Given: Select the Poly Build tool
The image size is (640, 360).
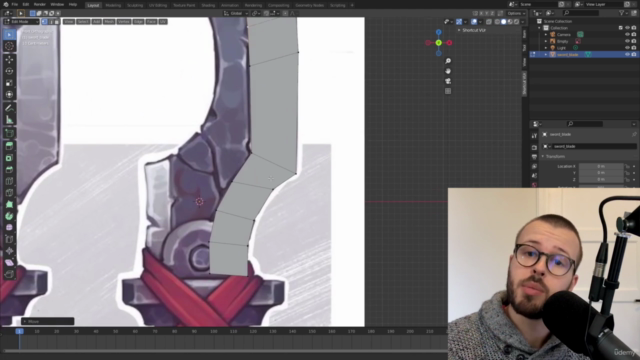Looking at the screenshot, I should pyautogui.click(x=9, y=204).
